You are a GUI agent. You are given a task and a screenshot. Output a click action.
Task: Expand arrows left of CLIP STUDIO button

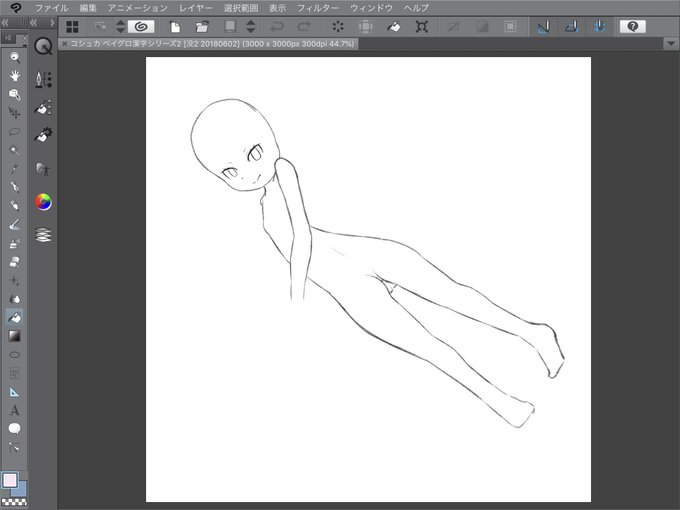click(121, 27)
